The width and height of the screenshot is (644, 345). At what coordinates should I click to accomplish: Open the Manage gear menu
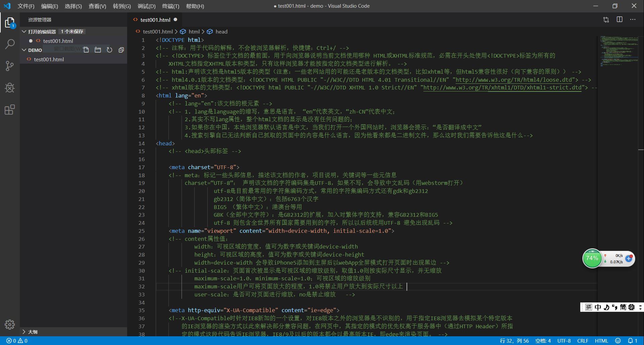click(10, 324)
